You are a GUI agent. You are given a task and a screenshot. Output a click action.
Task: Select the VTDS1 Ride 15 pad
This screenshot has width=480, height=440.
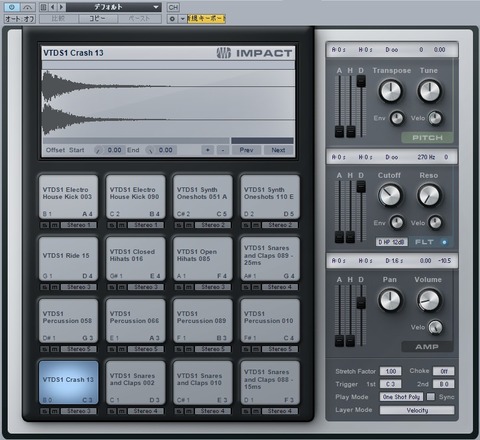click(68, 258)
